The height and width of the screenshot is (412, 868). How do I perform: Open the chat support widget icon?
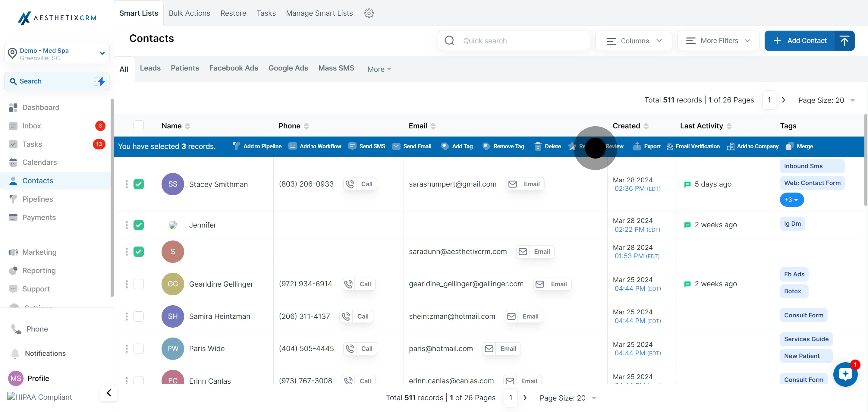(x=845, y=374)
